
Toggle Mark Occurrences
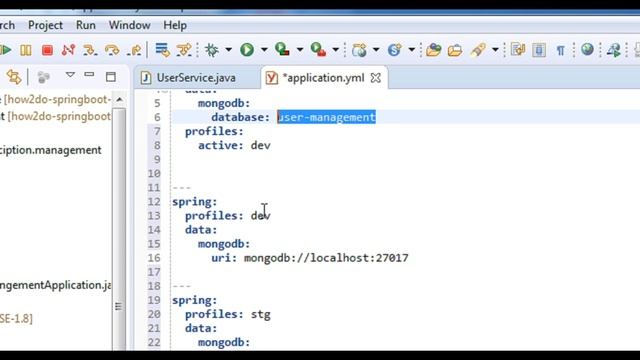[x=518, y=50]
